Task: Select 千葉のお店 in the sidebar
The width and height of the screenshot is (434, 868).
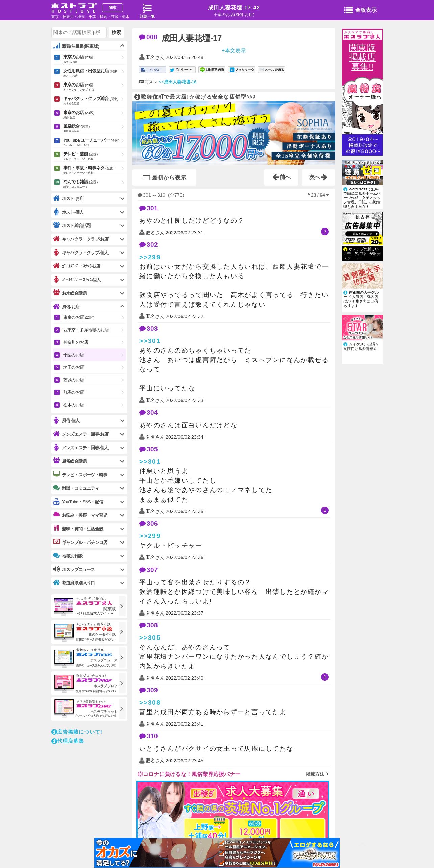Action: click(x=89, y=355)
